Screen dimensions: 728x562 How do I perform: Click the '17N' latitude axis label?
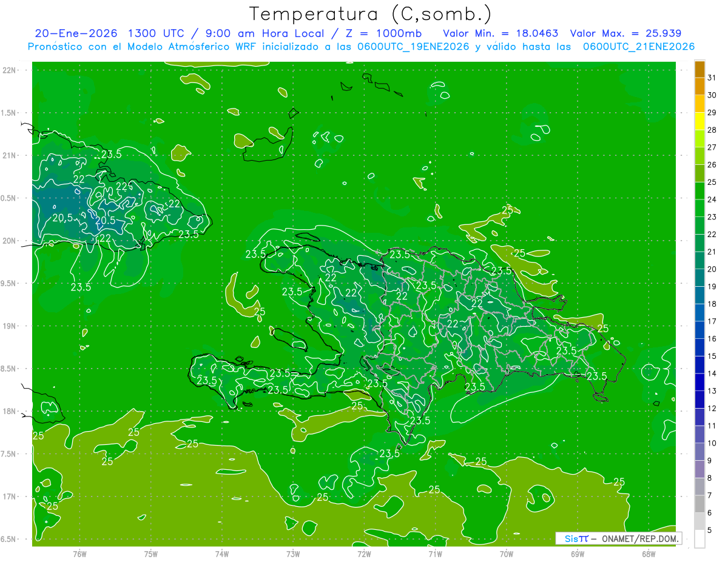10,497
